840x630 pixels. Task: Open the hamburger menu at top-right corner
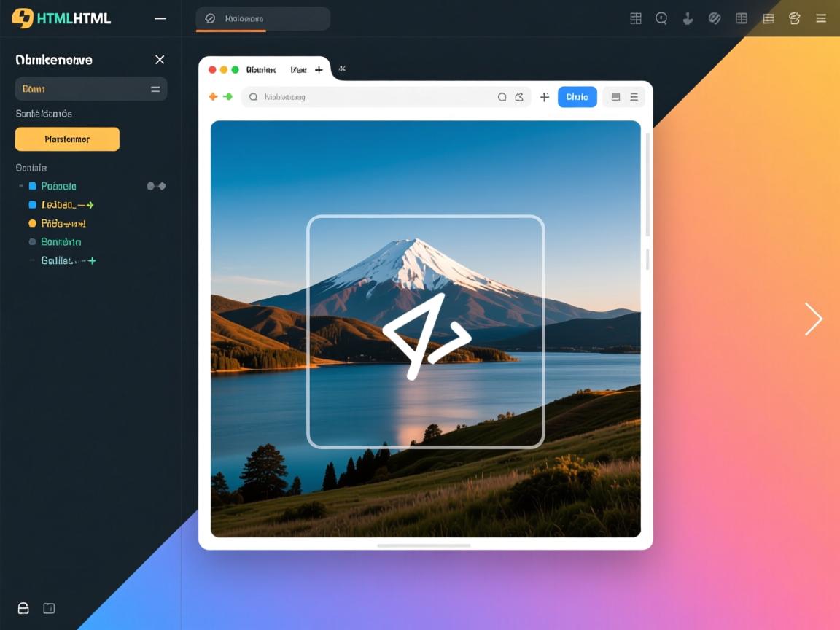tap(821, 19)
